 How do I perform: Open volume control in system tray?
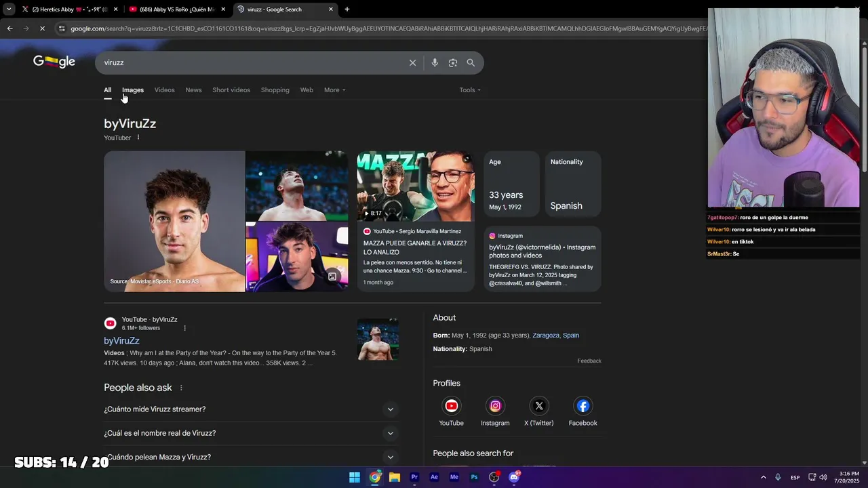[x=823, y=477]
